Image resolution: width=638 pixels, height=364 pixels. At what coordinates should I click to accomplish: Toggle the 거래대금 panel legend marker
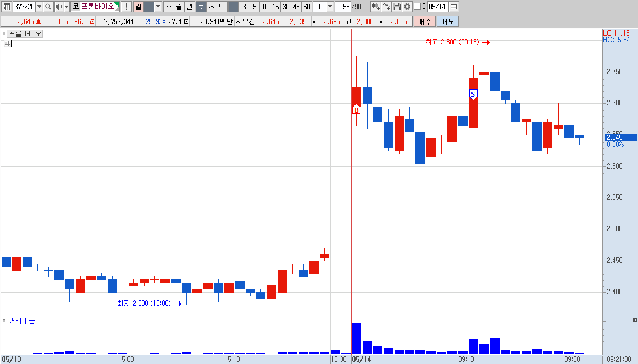tap(4, 321)
